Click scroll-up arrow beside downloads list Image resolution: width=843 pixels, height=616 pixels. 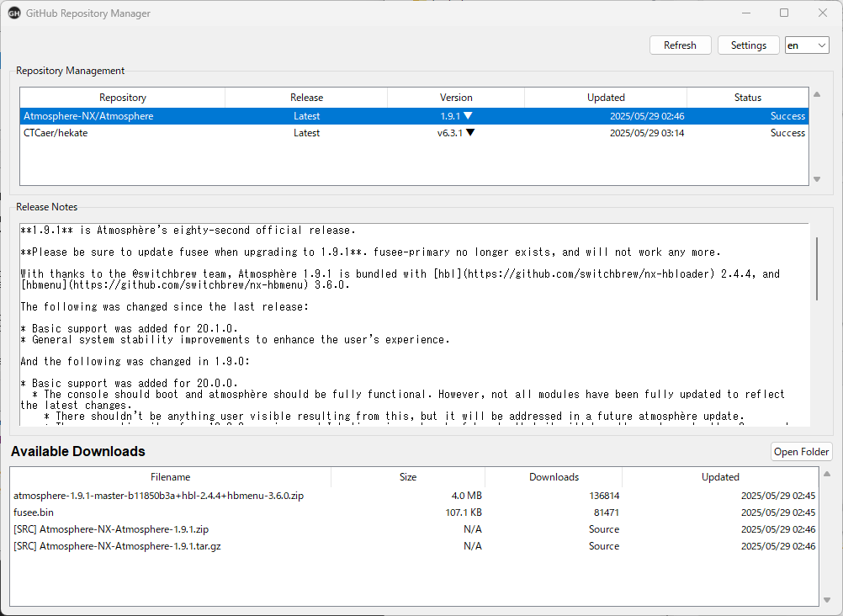click(x=827, y=474)
